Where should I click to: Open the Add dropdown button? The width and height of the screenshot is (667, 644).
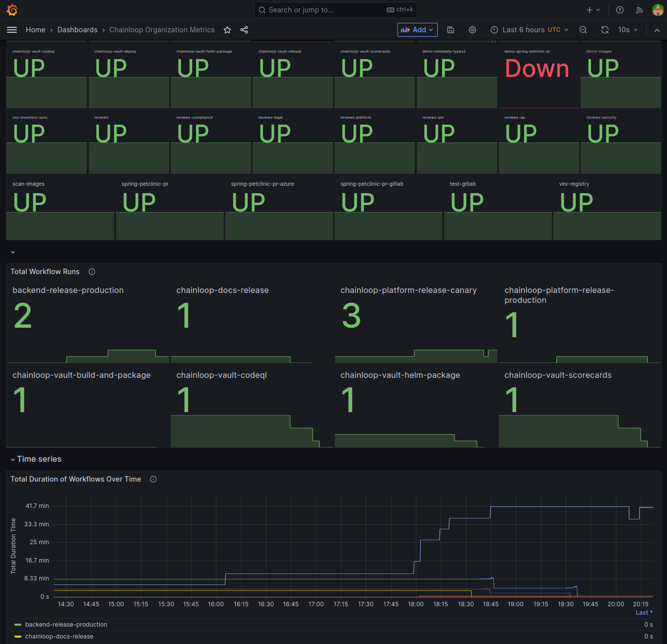(x=417, y=30)
